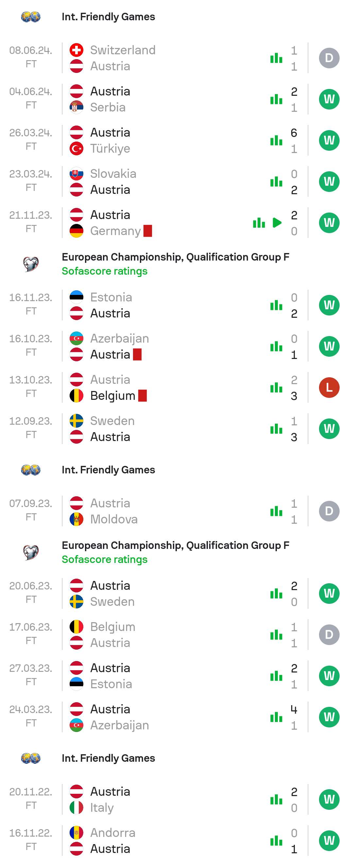
Task: Open first European Championship Qualification Group F header
Action: 175,257
